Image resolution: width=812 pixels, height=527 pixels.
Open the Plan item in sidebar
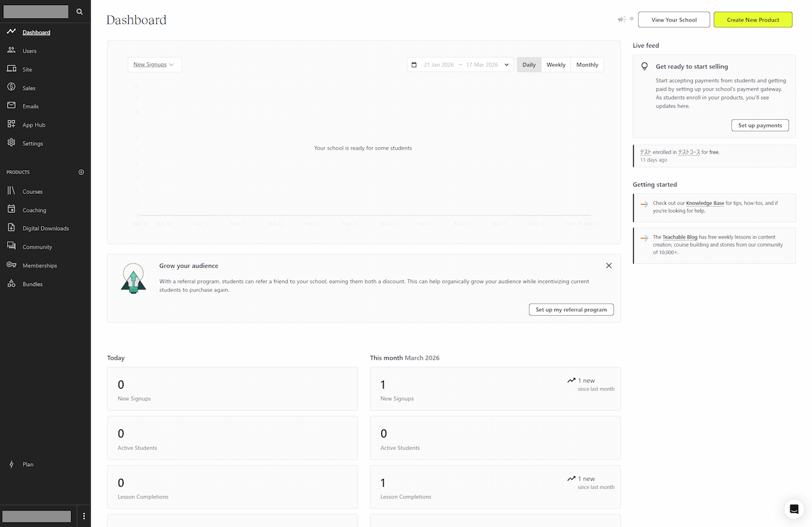coord(28,464)
